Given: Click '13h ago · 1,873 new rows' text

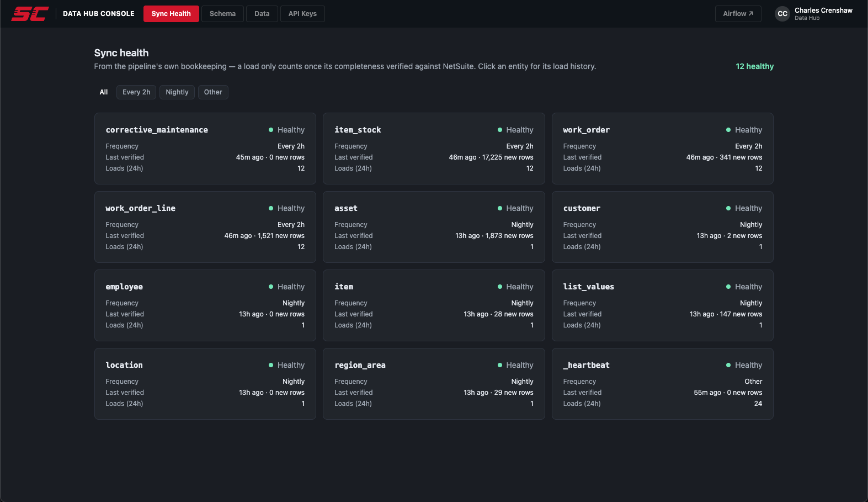Looking at the screenshot, I should click(x=494, y=236).
